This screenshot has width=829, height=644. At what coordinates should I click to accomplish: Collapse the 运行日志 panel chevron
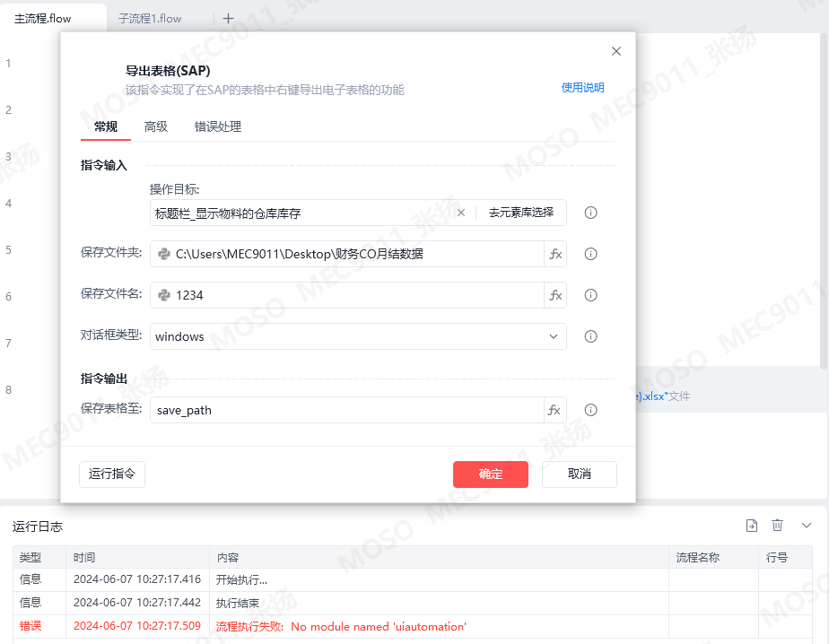pyautogui.click(x=807, y=525)
